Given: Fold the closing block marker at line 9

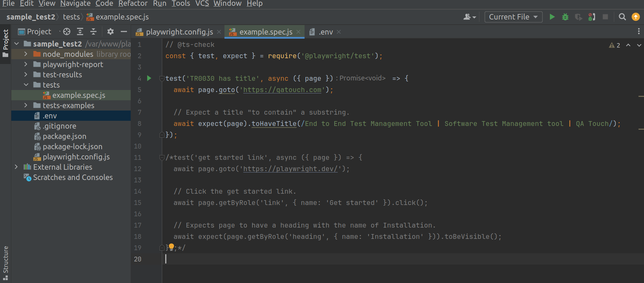Looking at the screenshot, I should [162, 135].
